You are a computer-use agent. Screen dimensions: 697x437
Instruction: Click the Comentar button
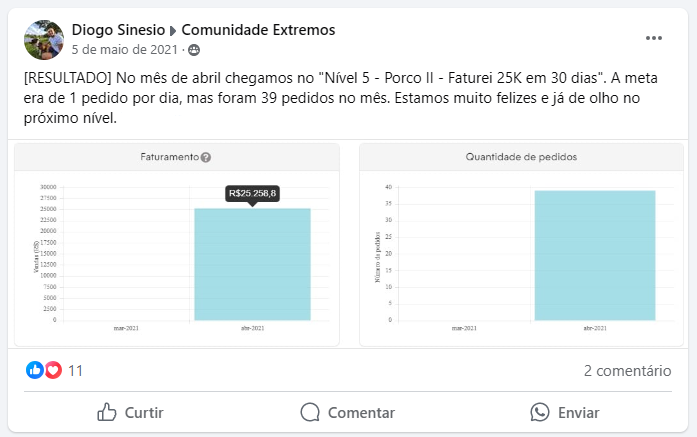click(348, 413)
